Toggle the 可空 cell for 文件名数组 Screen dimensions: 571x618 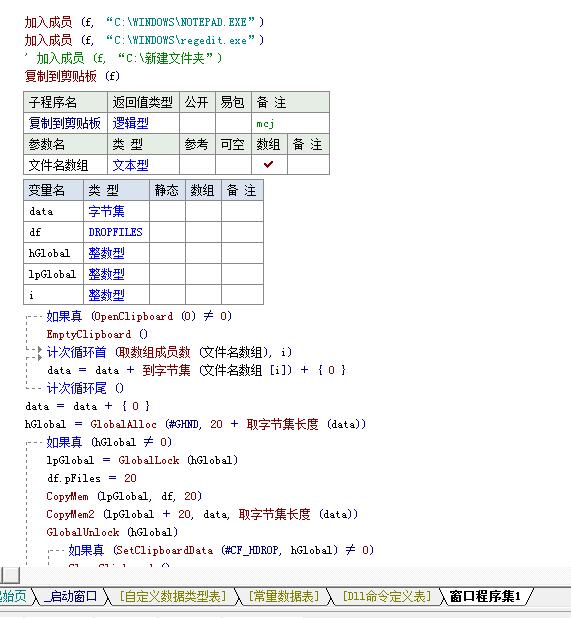(x=233, y=165)
